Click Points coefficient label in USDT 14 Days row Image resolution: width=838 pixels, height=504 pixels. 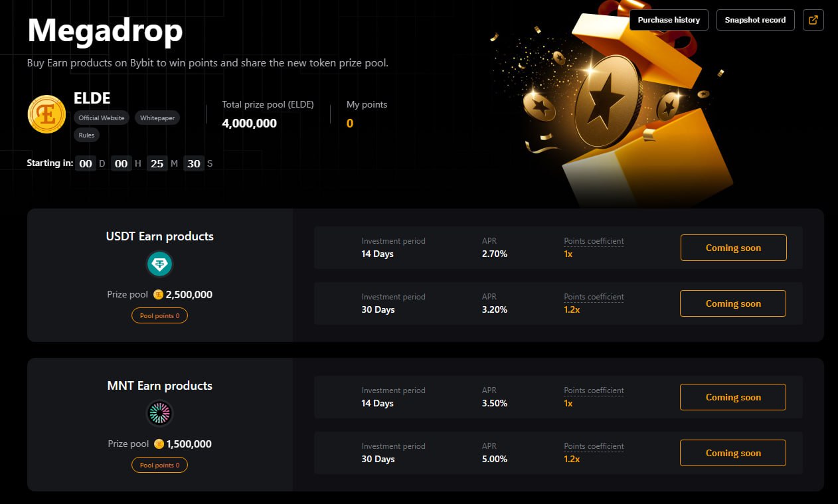click(594, 241)
